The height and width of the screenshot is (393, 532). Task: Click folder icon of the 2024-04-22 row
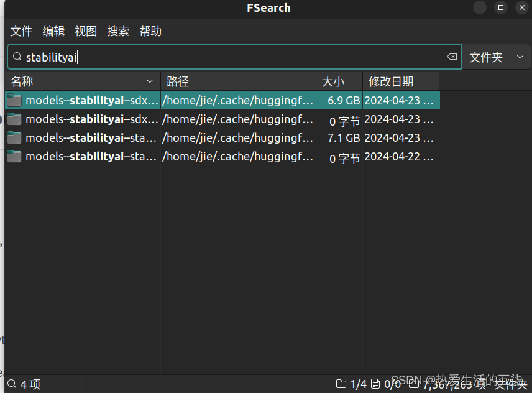click(x=14, y=157)
